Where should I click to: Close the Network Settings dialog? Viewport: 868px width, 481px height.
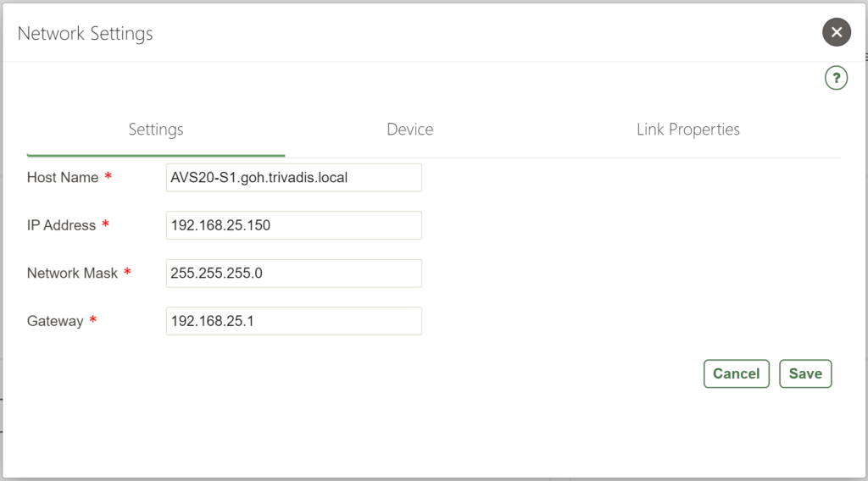tap(837, 32)
